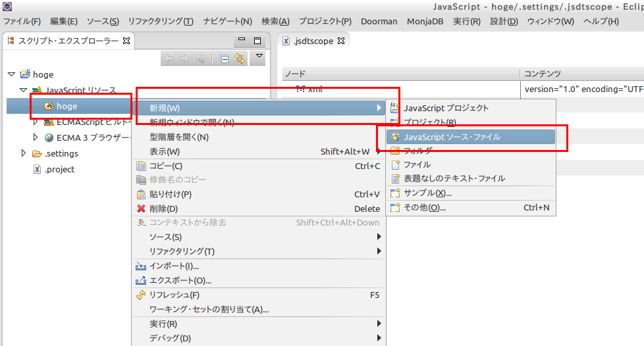The height and width of the screenshot is (346, 644).
Task: Collapse the hoge project node
Action: pos(11,74)
